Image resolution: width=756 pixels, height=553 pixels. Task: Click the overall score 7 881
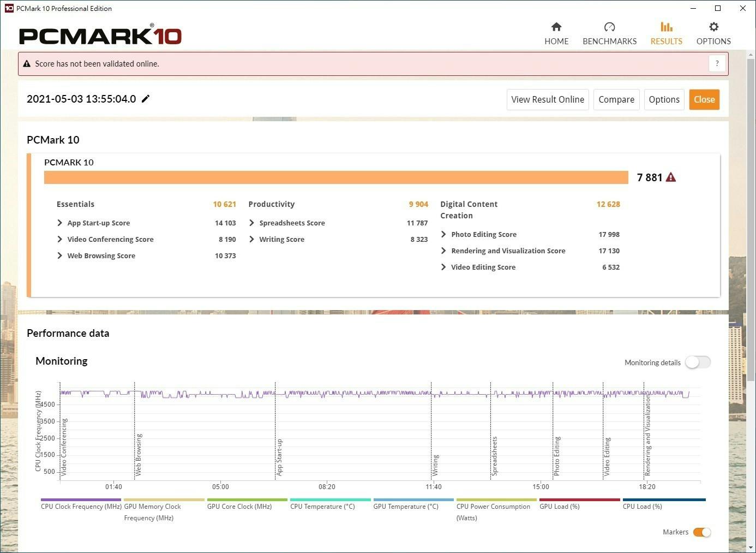coord(650,177)
